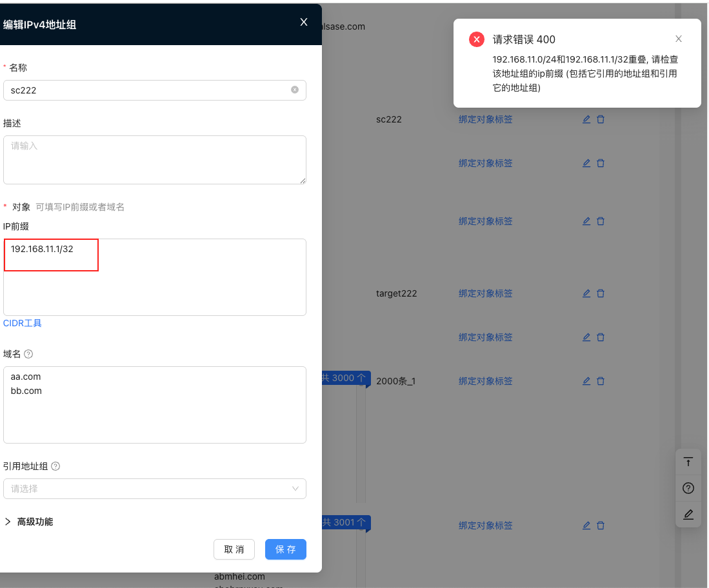Dismiss the request error 400 notification

tap(678, 39)
